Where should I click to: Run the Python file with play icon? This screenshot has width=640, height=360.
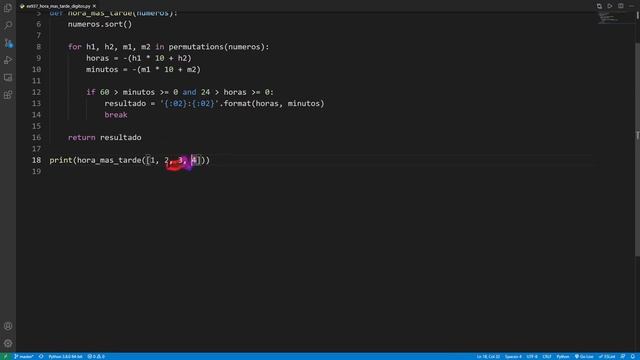[610, 6]
